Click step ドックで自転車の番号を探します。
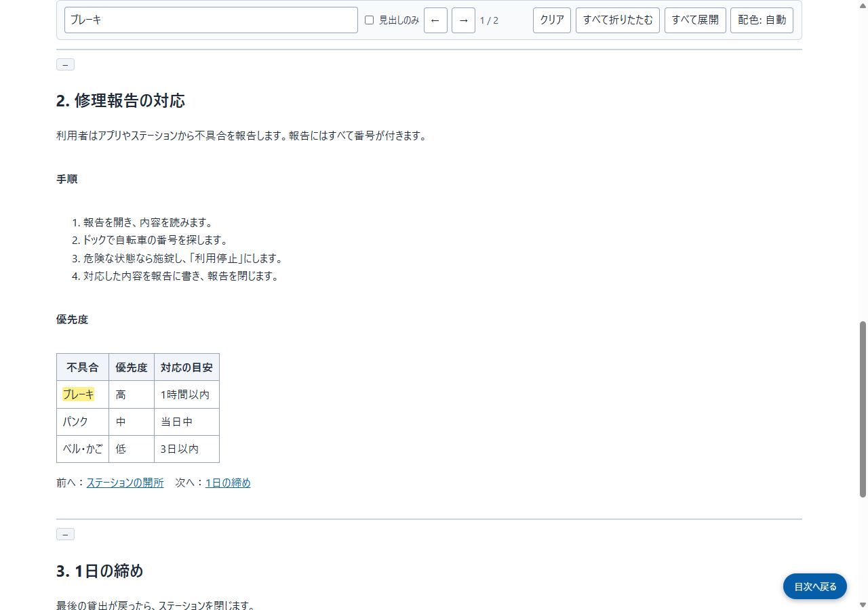868x610 pixels. [x=155, y=240]
